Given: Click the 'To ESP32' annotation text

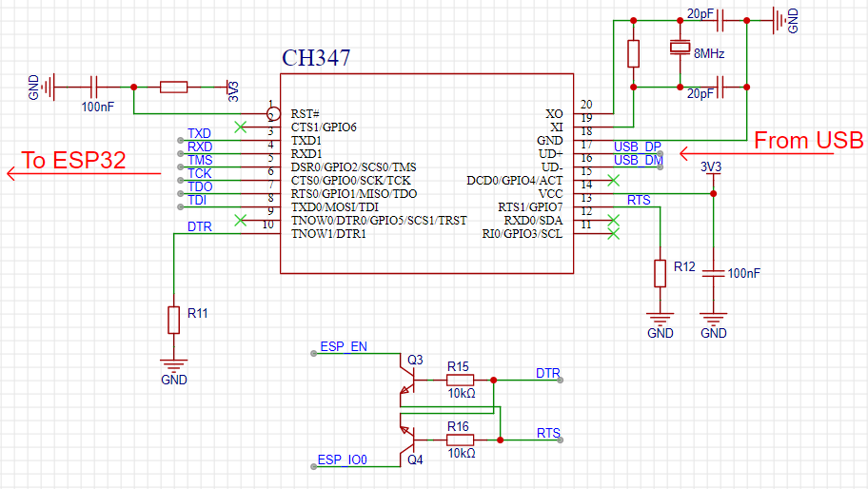Looking at the screenshot, I should point(73,161).
